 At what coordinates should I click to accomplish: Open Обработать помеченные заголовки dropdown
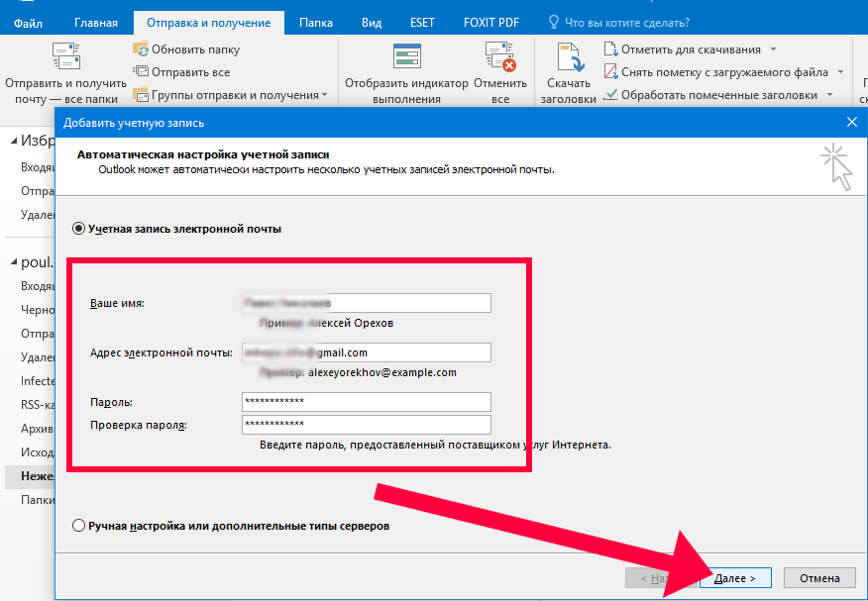tap(829, 95)
